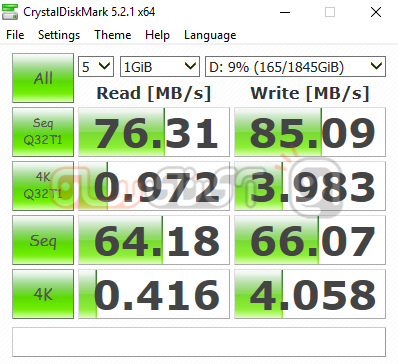Click the CrystalDiskMark app icon in title bar
The image size is (398, 364).
[10, 12]
